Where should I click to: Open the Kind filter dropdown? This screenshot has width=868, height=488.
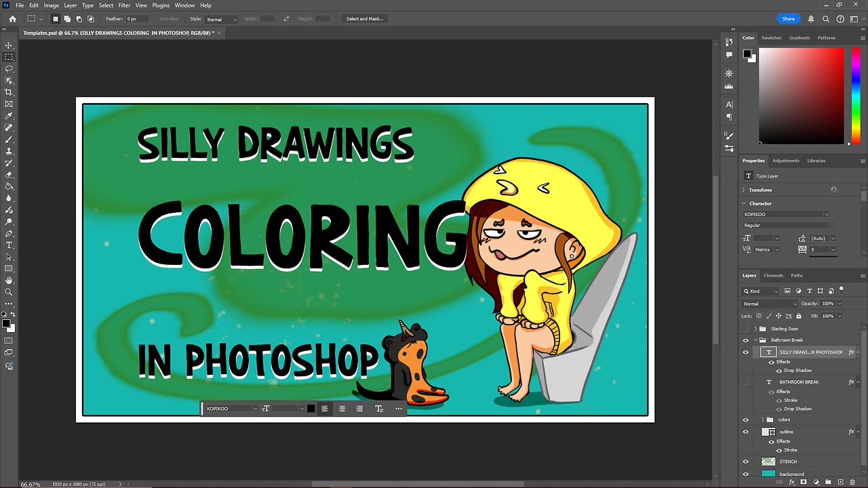[760, 291]
